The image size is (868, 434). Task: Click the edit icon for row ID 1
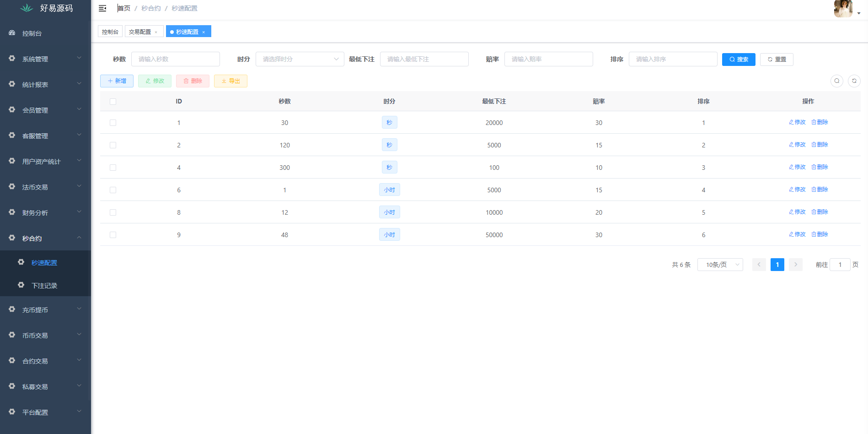point(791,122)
